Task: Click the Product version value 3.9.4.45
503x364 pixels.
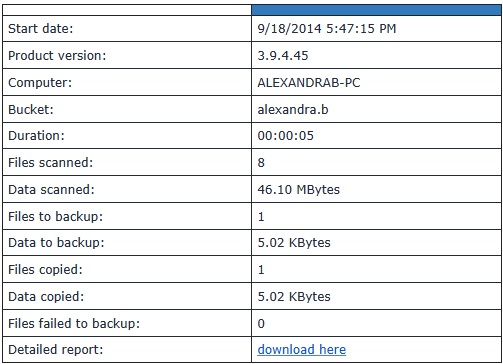Action: point(283,56)
